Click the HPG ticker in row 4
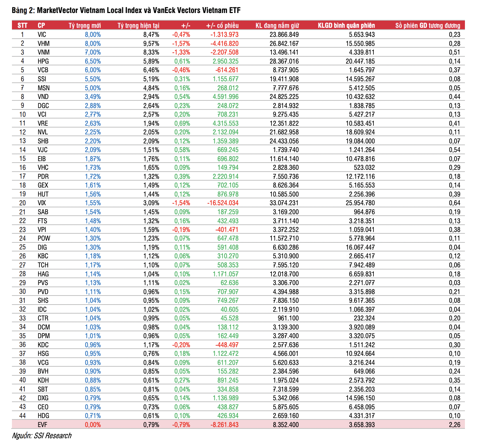This screenshot has height=448, width=483. 43,61
